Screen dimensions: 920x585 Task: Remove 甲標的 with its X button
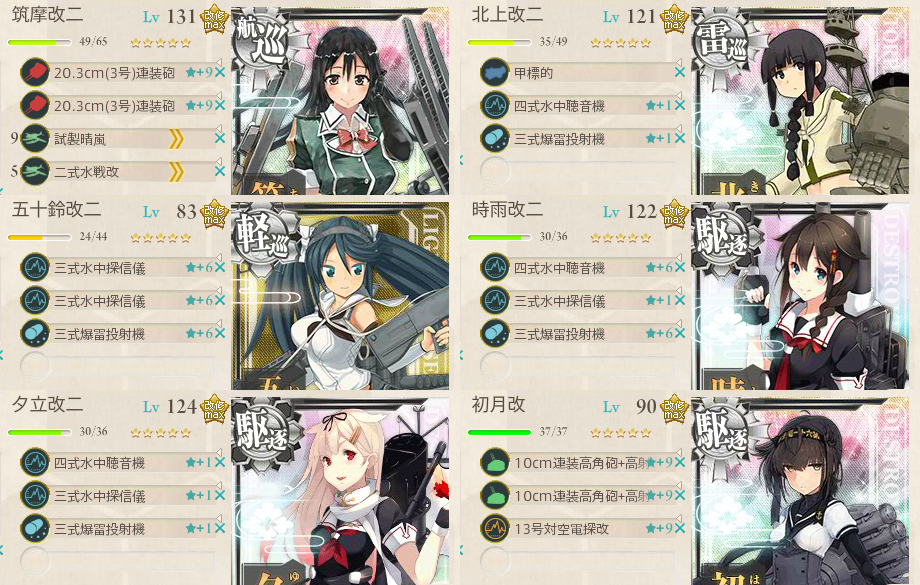[680, 72]
